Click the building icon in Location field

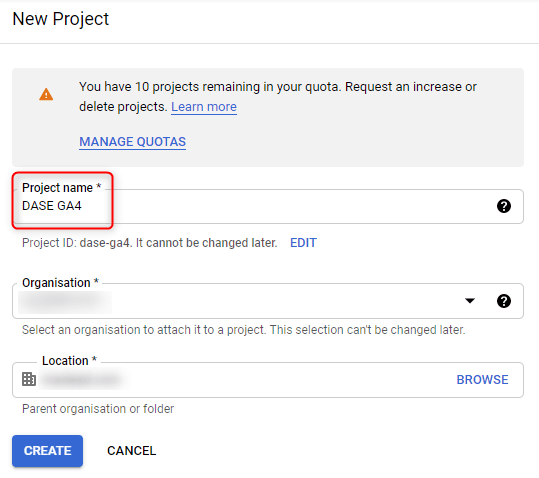(x=29, y=379)
